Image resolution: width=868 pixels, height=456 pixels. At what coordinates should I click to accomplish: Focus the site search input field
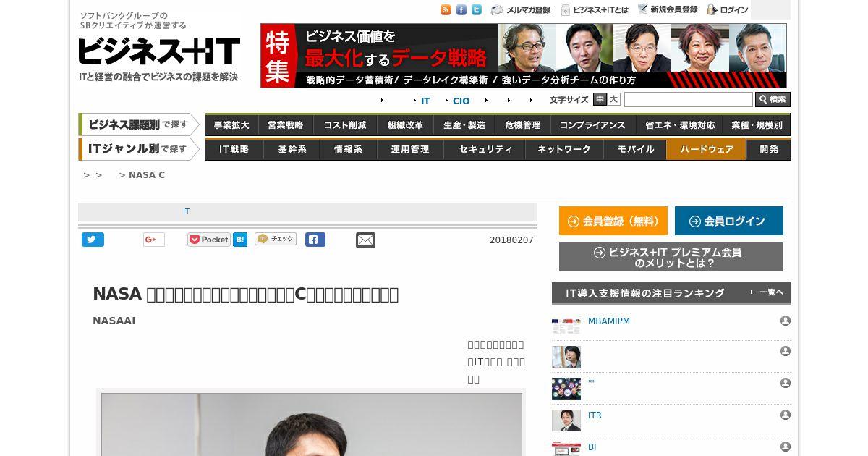[x=689, y=100]
